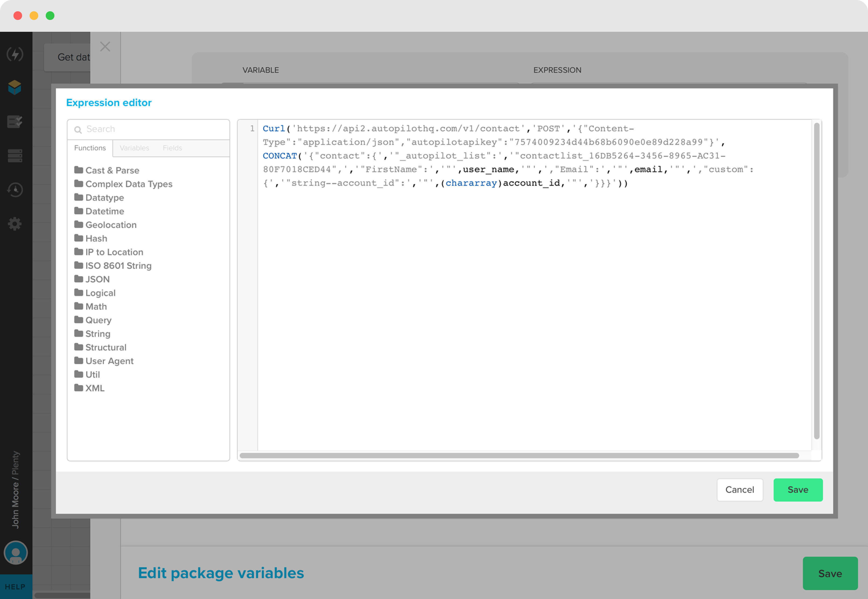The height and width of the screenshot is (599, 868).
Task: Save the expression in the editor dialog
Action: pos(798,490)
